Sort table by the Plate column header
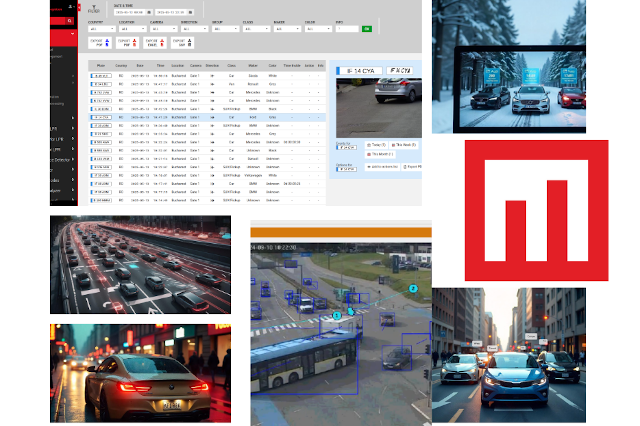 coord(101,66)
